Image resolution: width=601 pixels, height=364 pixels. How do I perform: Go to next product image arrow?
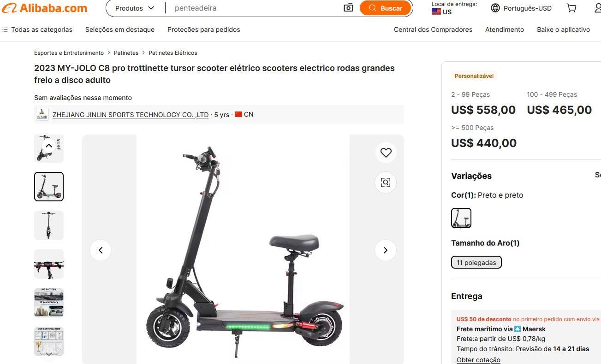tap(386, 250)
